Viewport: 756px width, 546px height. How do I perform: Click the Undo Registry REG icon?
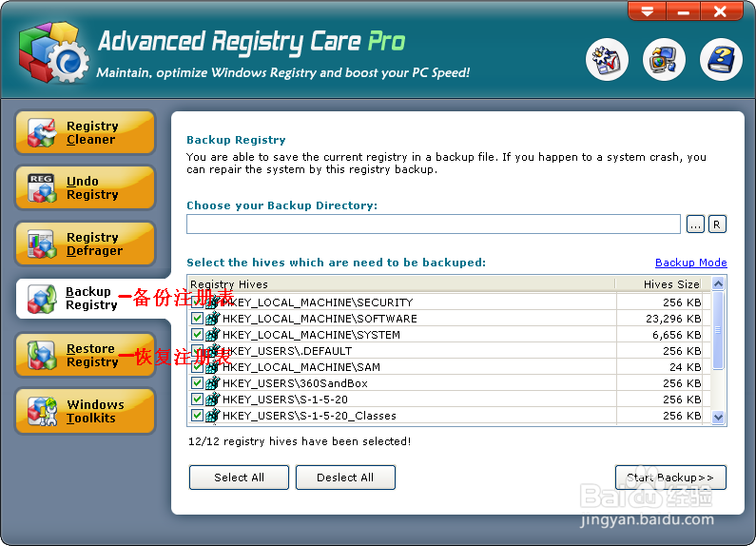[x=42, y=188]
